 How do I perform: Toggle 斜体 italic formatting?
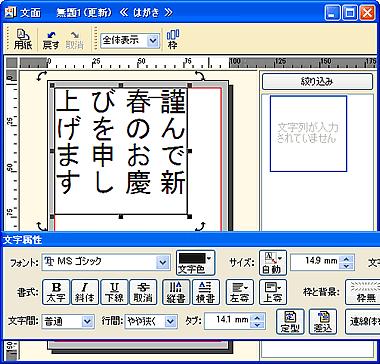(85, 292)
